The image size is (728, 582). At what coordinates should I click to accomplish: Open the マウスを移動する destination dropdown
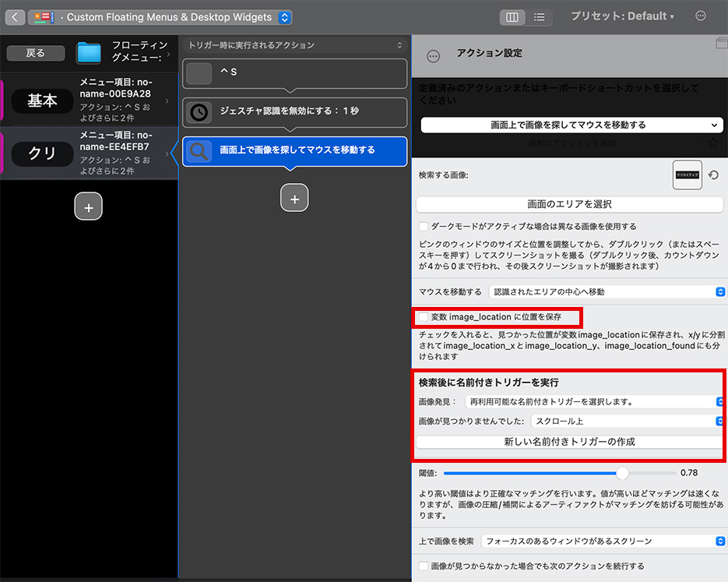719,291
